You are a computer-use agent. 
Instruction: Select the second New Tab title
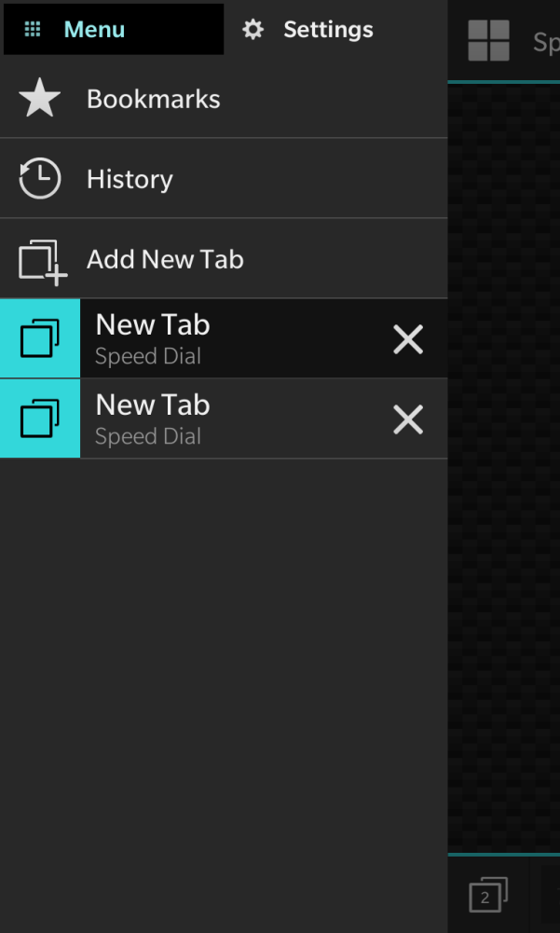coord(153,405)
